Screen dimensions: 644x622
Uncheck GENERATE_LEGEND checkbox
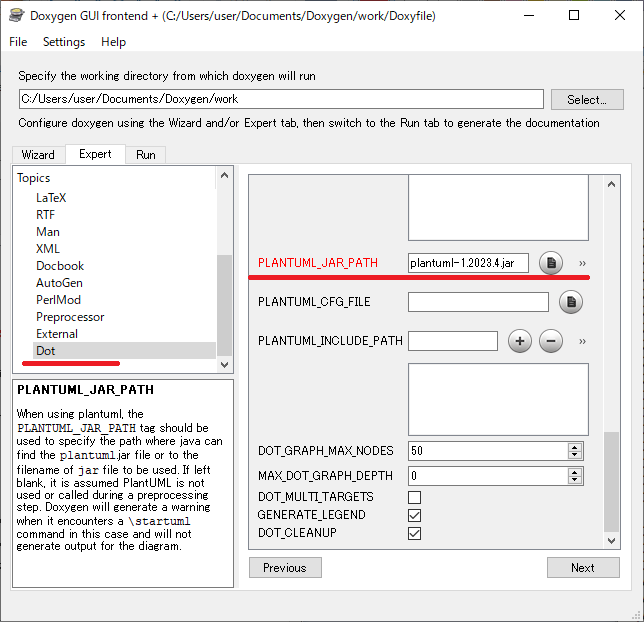point(414,515)
